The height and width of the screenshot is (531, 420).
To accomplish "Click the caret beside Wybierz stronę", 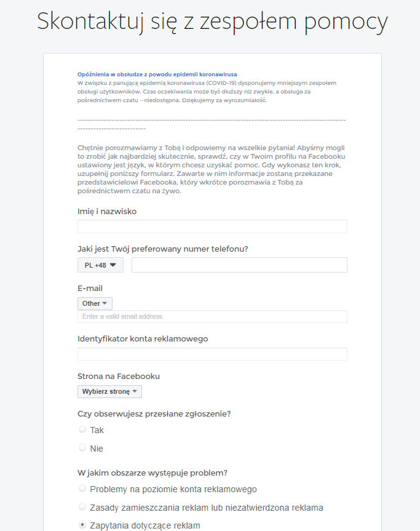I will click(x=135, y=391).
